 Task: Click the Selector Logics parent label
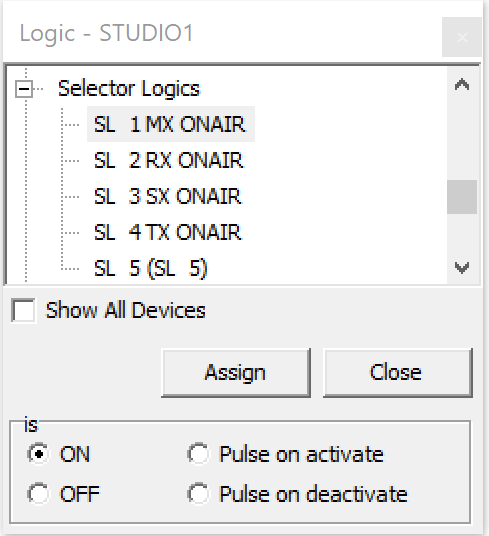click(129, 89)
